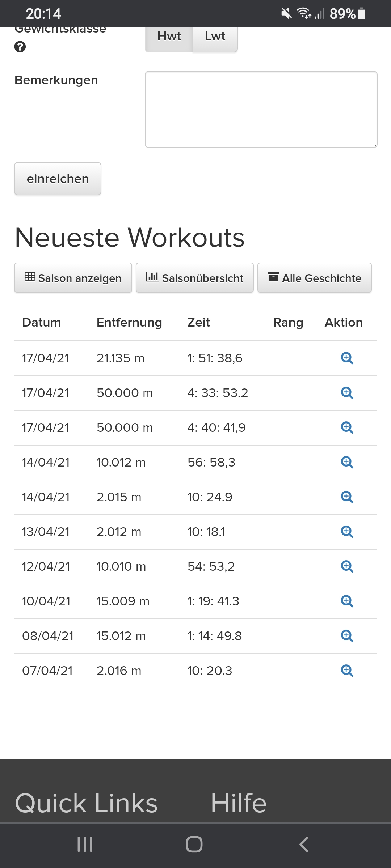Tap Android home navigation button
391x868 pixels.
pyautogui.click(x=194, y=844)
